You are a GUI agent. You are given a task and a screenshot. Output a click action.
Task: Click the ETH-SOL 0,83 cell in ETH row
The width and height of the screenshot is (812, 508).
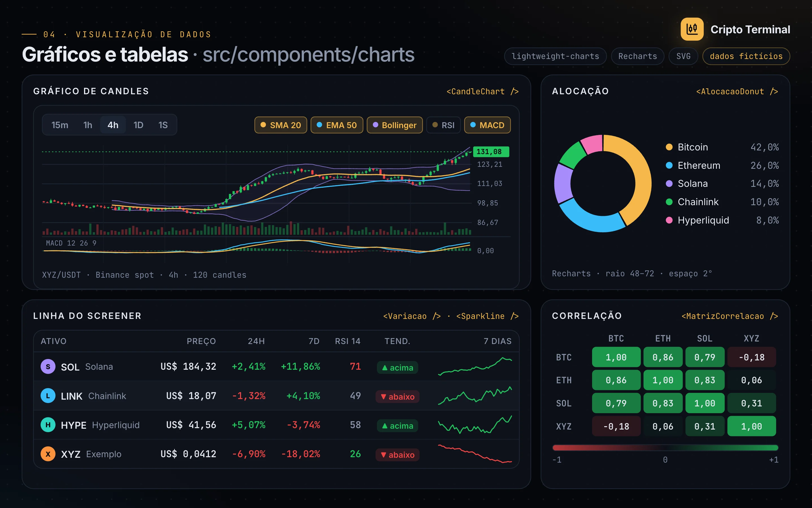pos(705,380)
